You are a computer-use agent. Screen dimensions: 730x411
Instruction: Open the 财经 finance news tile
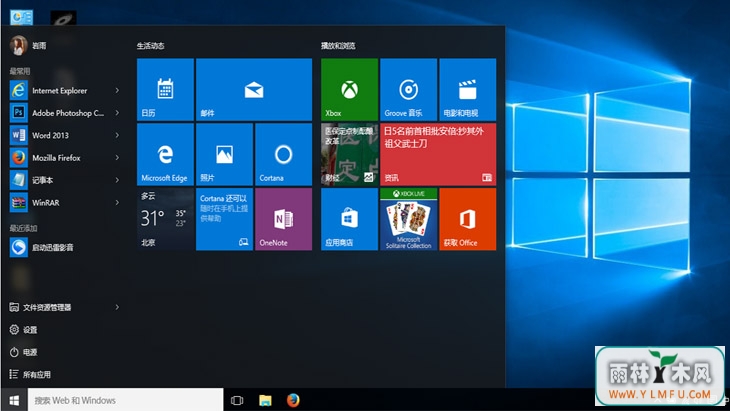349,154
